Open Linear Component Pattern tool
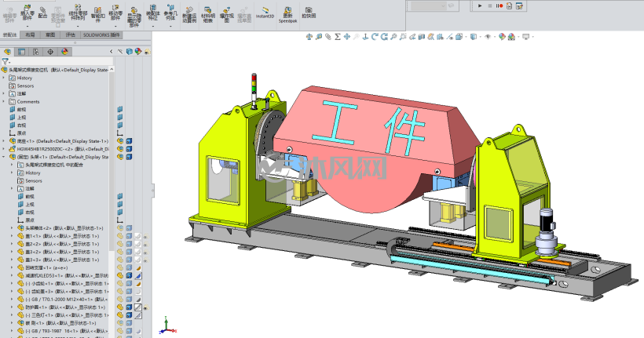 (78, 13)
